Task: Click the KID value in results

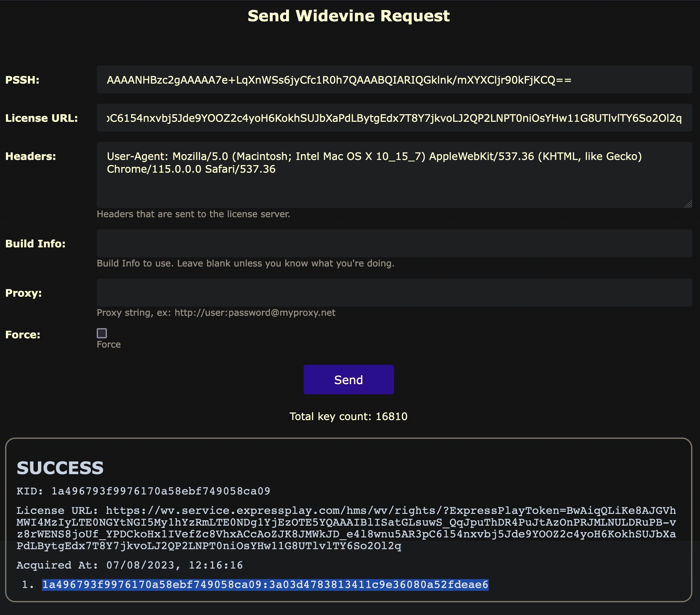Action: pos(160,491)
